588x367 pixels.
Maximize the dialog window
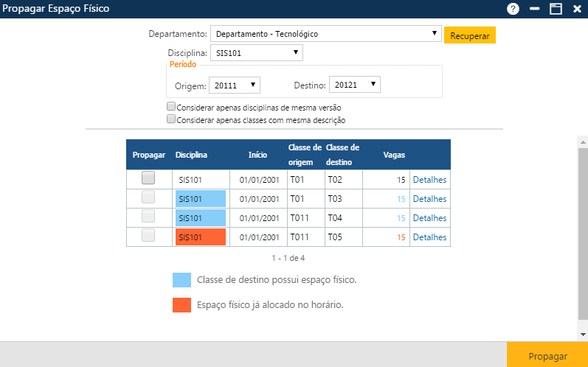coord(556,9)
